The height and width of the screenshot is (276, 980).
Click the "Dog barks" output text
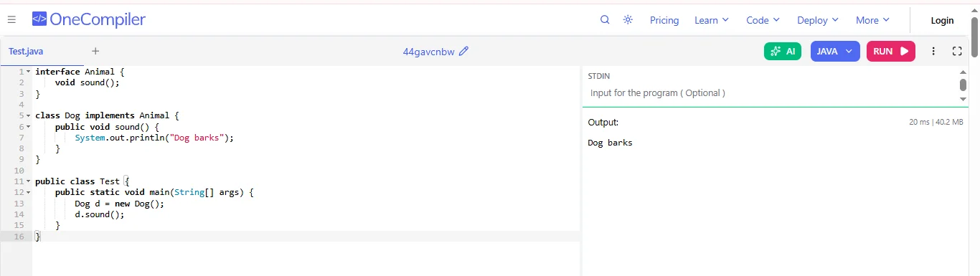[610, 143]
